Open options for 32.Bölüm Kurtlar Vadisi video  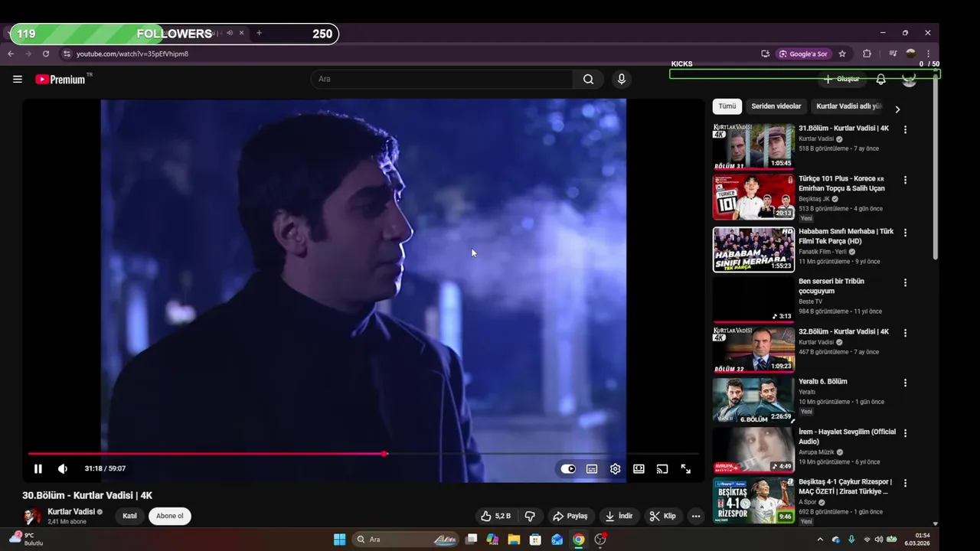[905, 333]
